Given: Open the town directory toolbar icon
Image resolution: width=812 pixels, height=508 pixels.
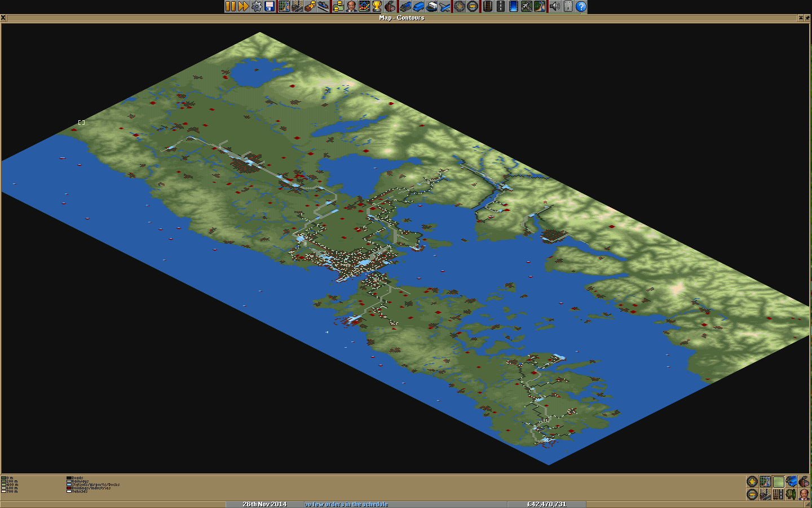Looking at the screenshot, I should click(x=297, y=6).
